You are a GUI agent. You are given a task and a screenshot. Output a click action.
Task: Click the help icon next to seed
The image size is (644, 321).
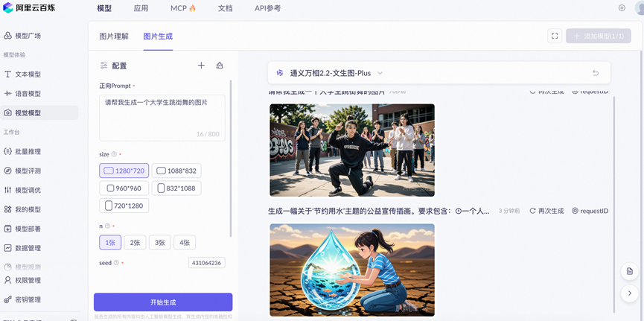(x=116, y=263)
